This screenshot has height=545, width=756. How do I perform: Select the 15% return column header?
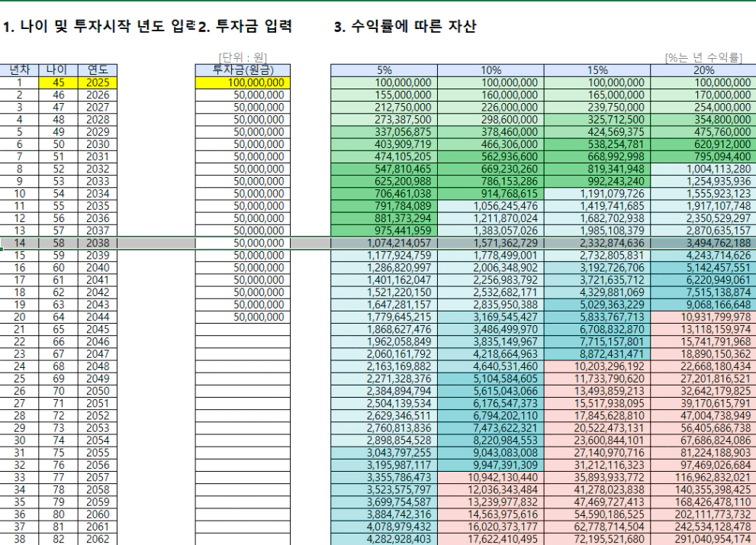(597, 70)
